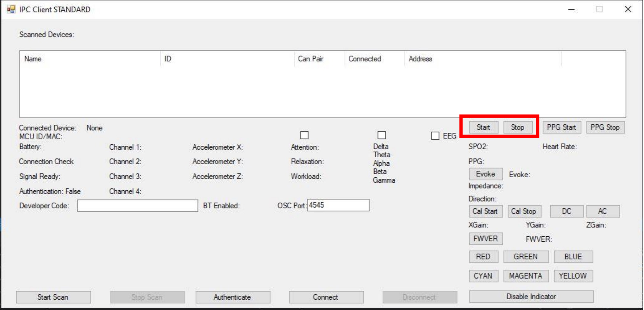This screenshot has height=310, width=644.
Task: Click the Authenticate button
Action: [233, 297]
